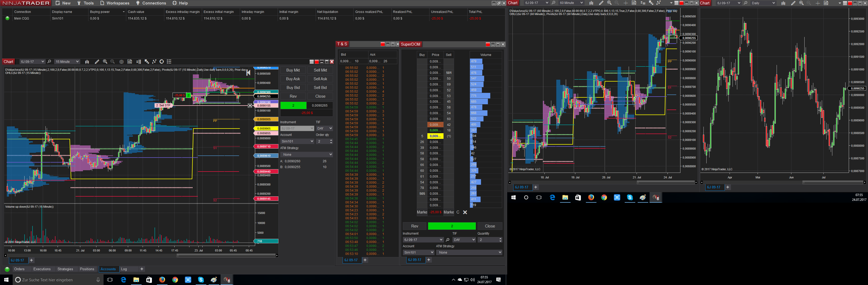Open bar style settings in 60 Minute chart
This screenshot has height=285, width=868.
(x=591, y=3)
